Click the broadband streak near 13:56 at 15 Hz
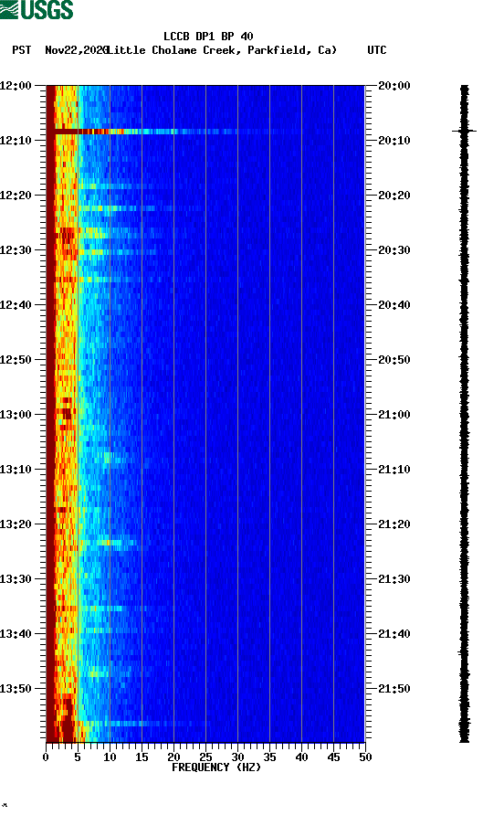The width and height of the screenshot is (504, 815). coord(142,723)
